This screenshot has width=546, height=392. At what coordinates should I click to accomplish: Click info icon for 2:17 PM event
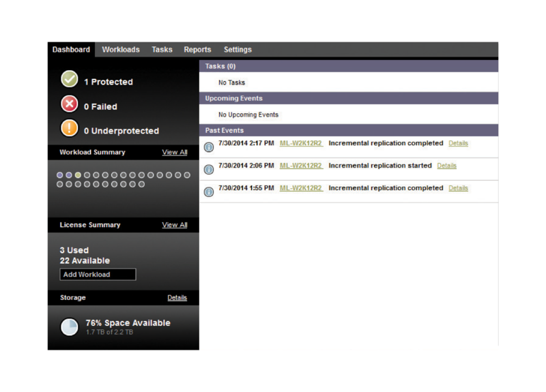(x=209, y=147)
